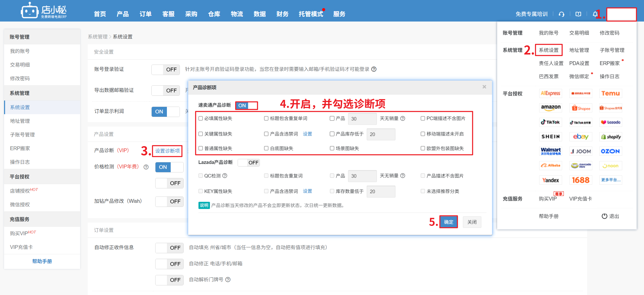The width and height of the screenshot is (644, 295).
Task: Click the help icon beside 账号登录验证 description
Action: click(x=374, y=69)
